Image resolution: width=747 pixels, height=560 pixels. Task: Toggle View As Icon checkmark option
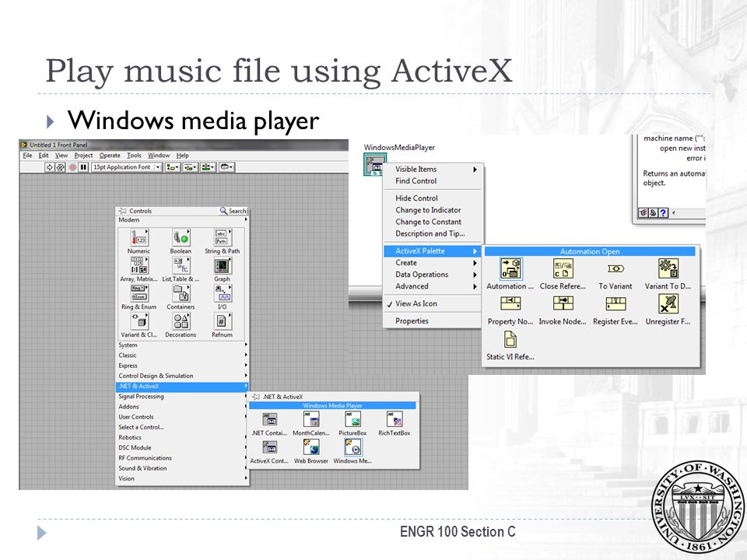(433, 304)
